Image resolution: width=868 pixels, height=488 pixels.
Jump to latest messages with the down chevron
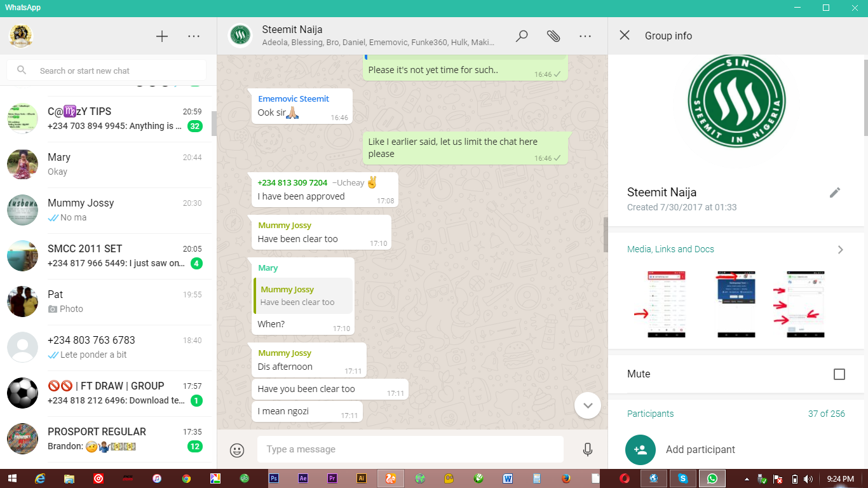click(587, 405)
